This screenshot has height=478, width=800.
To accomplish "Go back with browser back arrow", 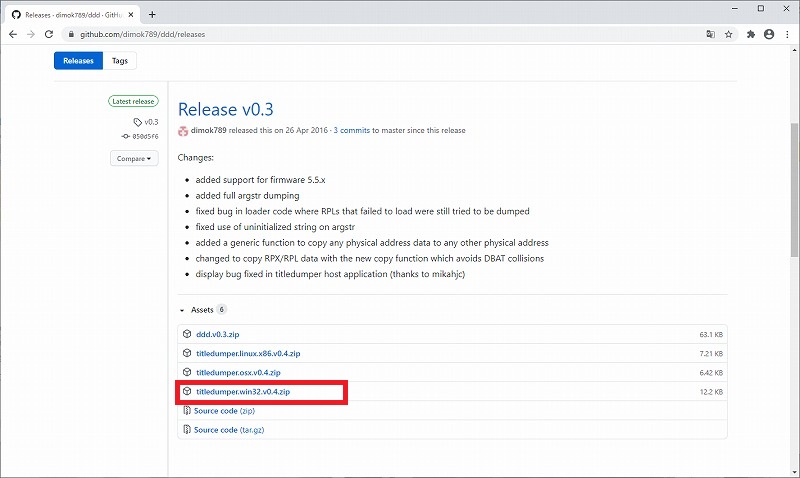I will pos(13,34).
